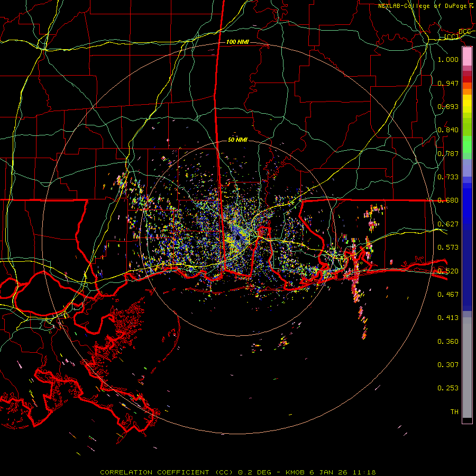Click CORRELATION COEFFICIENT in the bottom caption
This screenshot has height=476, width=476.
154,472
